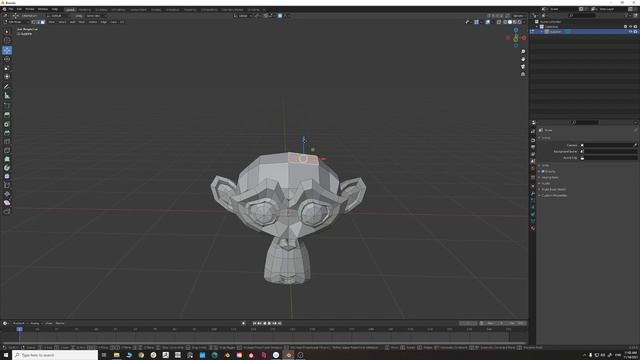Select the Shrink/Fatten tool
This screenshot has height=360, width=640.
(x=7, y=194)
